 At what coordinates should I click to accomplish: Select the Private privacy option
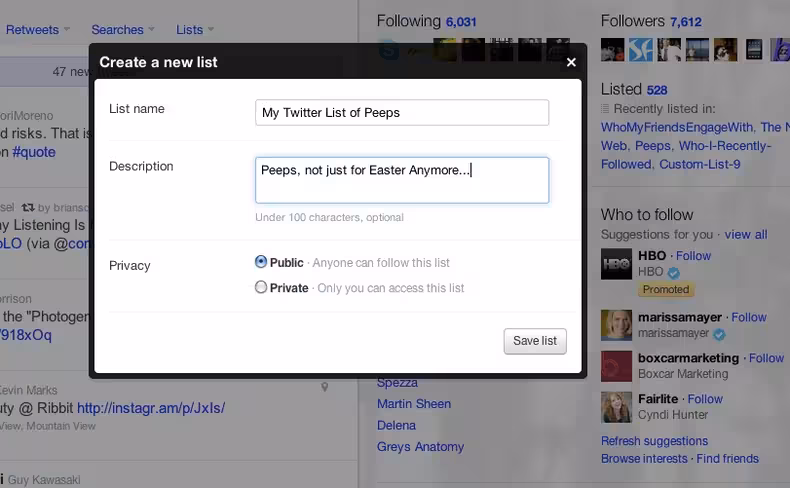[260, 287]
